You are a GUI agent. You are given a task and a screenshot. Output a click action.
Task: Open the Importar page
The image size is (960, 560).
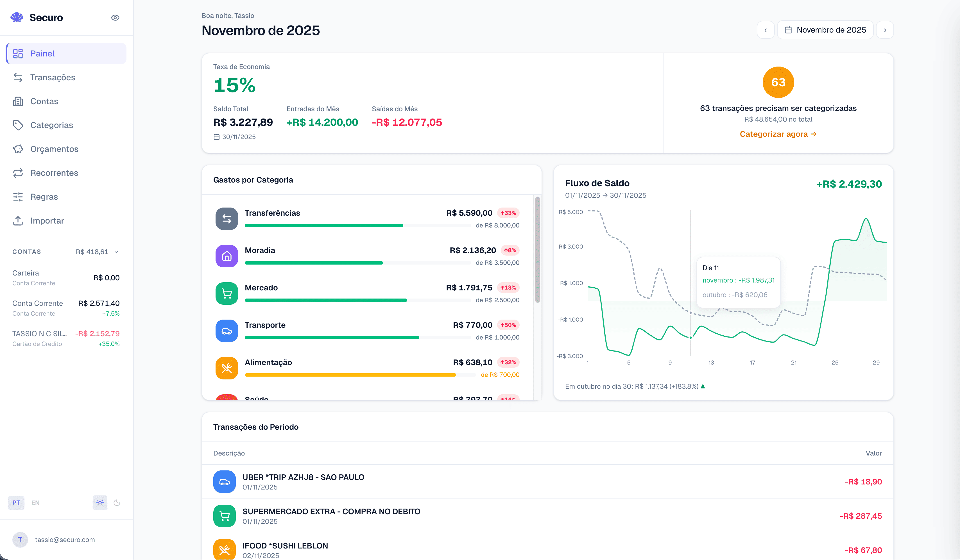pyautogui.click(x=66, y=220)
